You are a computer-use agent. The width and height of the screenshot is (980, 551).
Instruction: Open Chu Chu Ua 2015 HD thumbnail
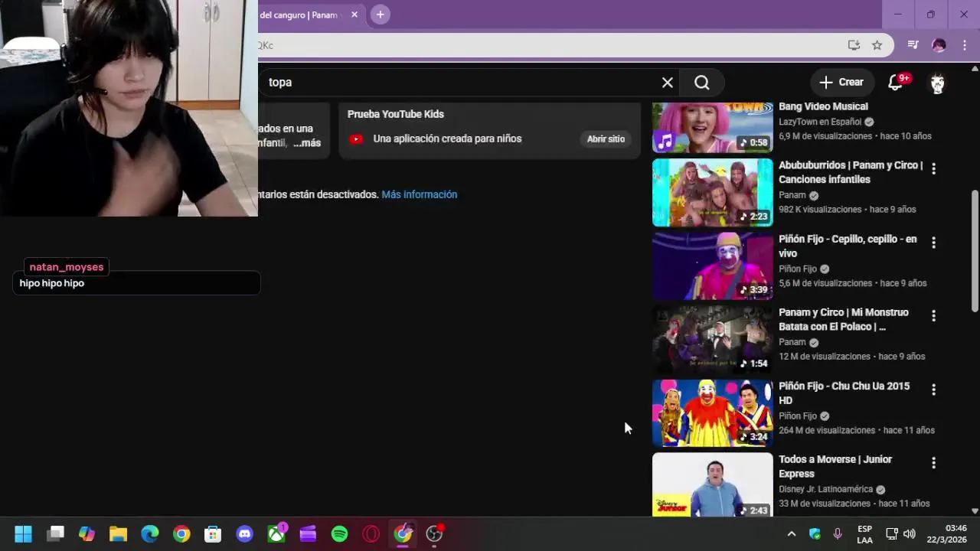713,413
